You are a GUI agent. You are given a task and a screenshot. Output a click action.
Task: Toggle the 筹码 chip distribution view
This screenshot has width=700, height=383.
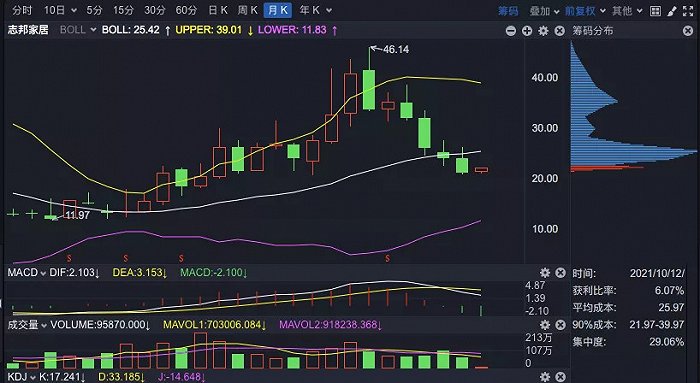[508, 11]
